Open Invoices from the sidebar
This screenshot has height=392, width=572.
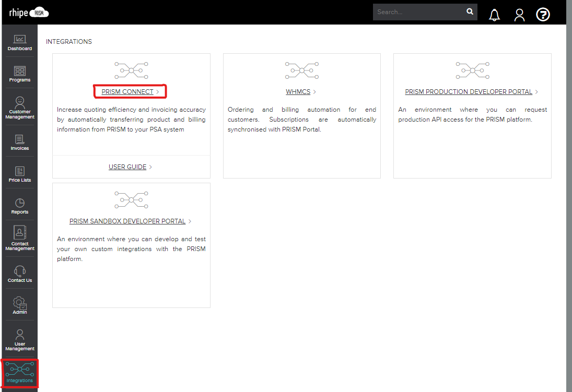pyautogui.click(x=20, y=142)
